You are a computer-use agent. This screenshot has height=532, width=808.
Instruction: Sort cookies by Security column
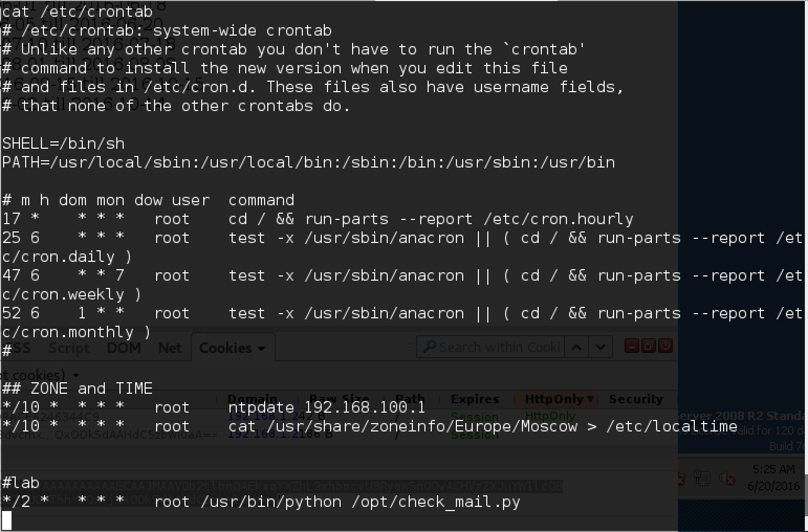(x=636, y=400)
